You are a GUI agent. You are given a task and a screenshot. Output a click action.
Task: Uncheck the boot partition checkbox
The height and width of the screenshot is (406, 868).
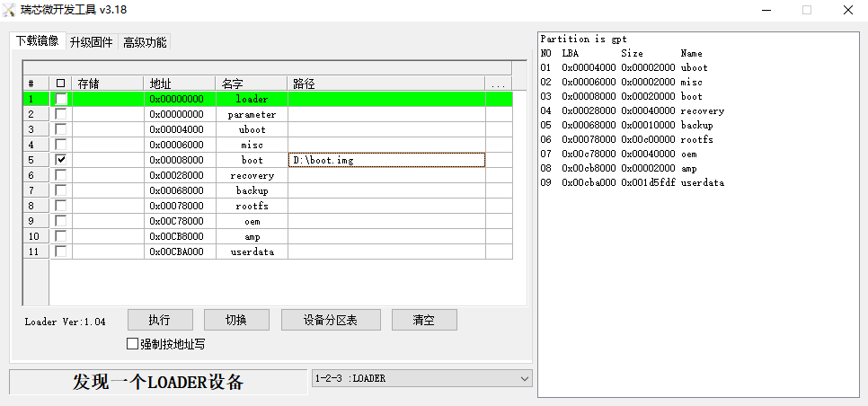[61, 160]
